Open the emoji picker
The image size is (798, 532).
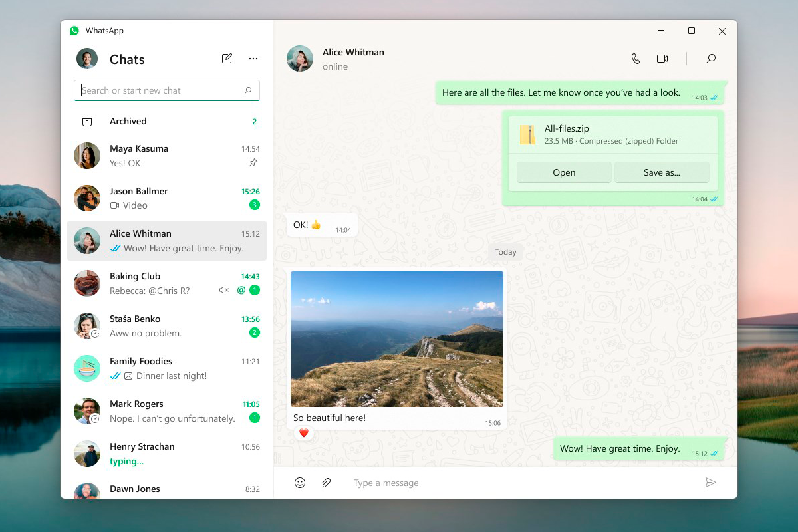pos(300,483)
